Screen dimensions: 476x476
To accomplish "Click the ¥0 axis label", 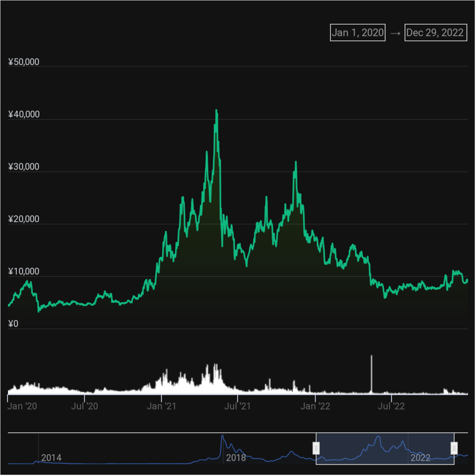I will click(x=13, y=324).
